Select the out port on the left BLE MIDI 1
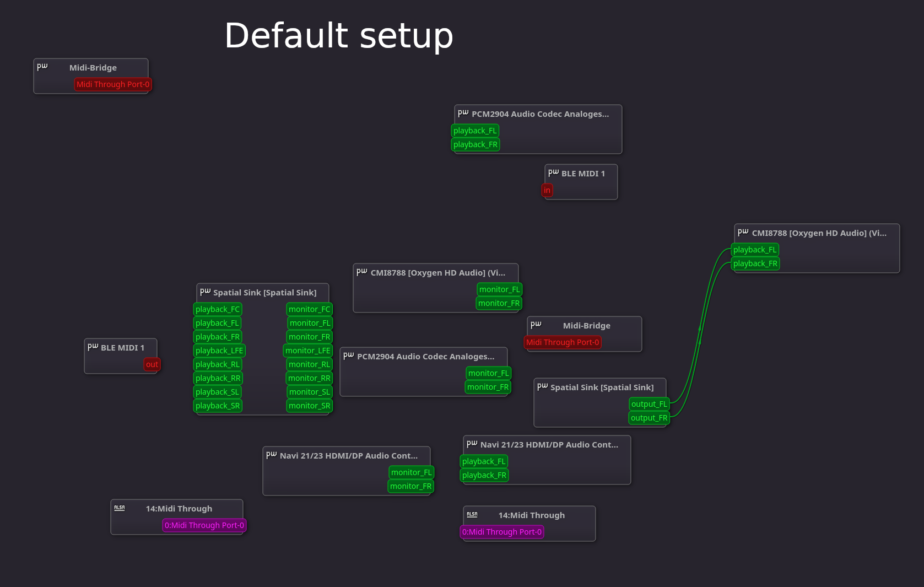924x587 pixels. click(x=152, y=364)
